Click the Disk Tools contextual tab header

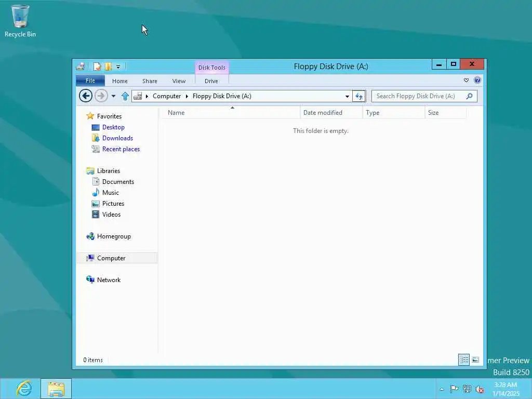212,68
